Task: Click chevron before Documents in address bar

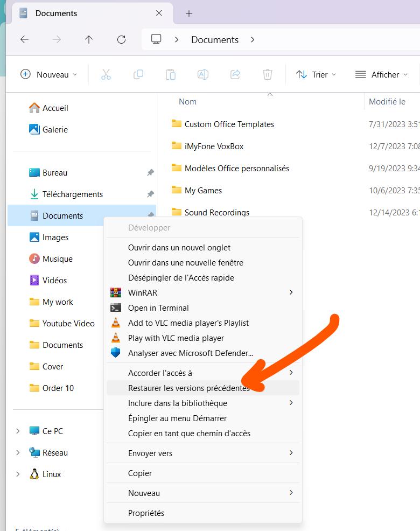Action: 177,40
